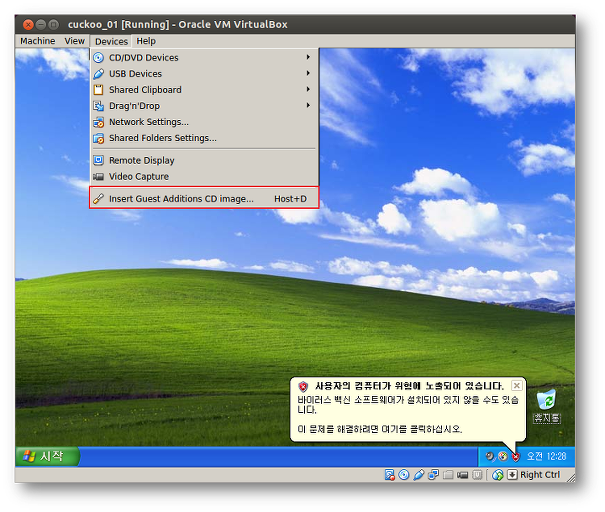Screen dimensions: 605x512
Task: Open the Machine menu
Action: click(37, 41)
